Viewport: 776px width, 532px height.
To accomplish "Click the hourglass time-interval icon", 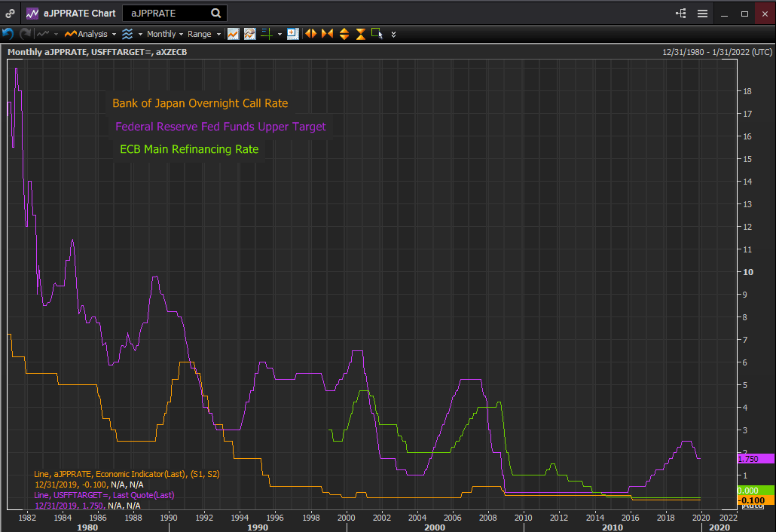I will click(x=359, y=33).
